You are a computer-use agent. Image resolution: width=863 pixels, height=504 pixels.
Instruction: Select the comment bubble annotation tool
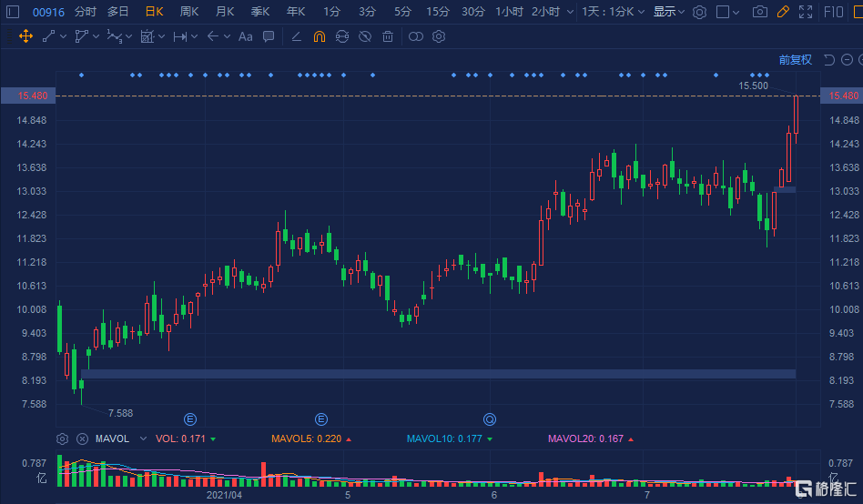(269, 36)
